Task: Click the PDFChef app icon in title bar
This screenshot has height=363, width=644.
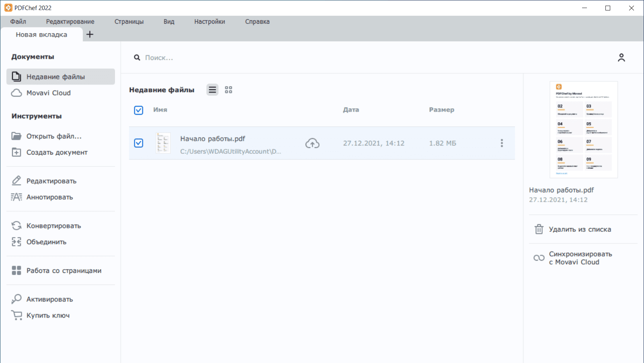Action: pyautogui.click(x=8, y=8)
